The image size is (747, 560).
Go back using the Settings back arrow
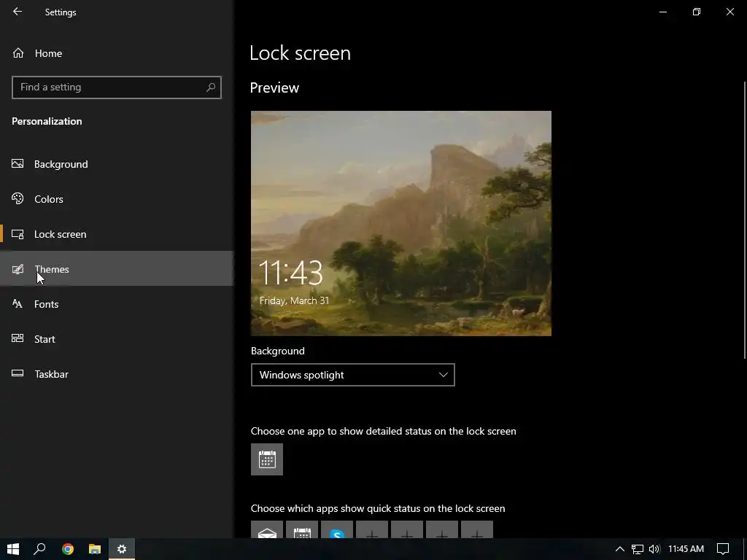18,12
